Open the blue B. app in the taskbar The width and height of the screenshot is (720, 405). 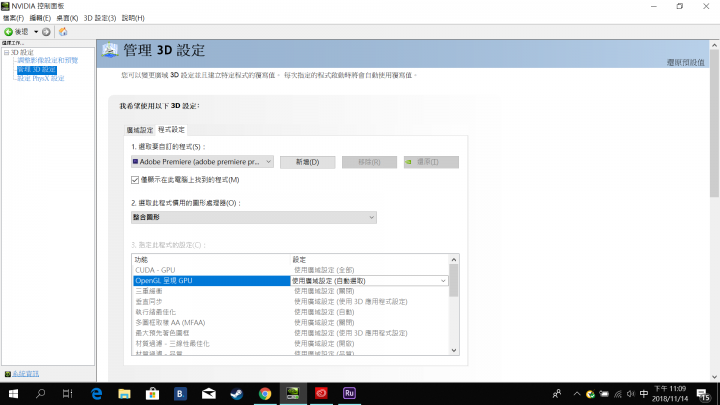click(180, 394)
